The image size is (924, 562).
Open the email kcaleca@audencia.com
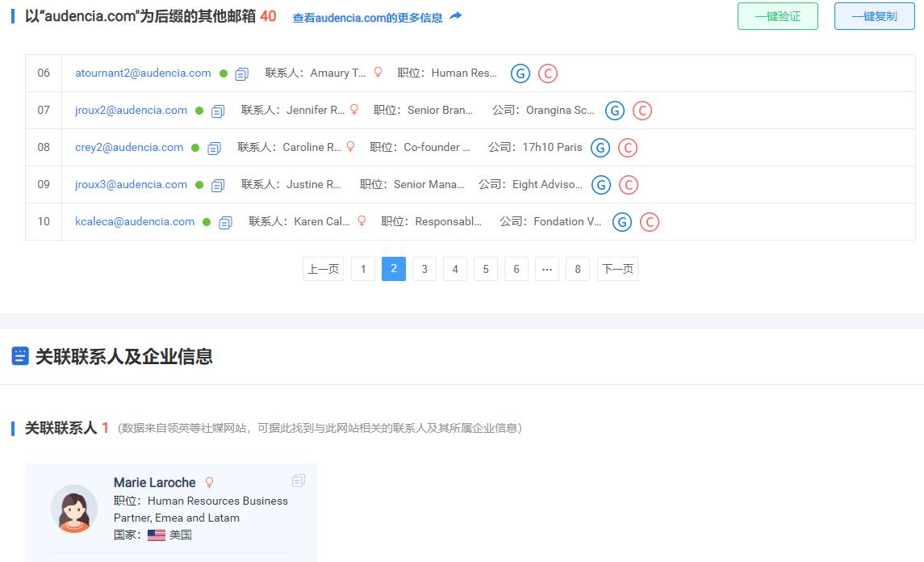pos(134,221)
